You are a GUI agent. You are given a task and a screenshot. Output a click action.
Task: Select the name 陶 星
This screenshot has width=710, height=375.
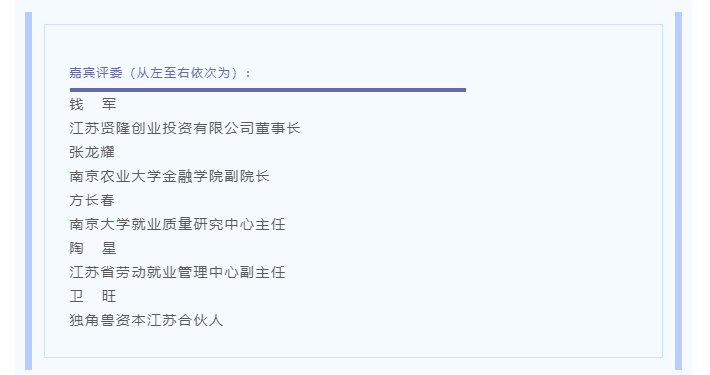93,248
